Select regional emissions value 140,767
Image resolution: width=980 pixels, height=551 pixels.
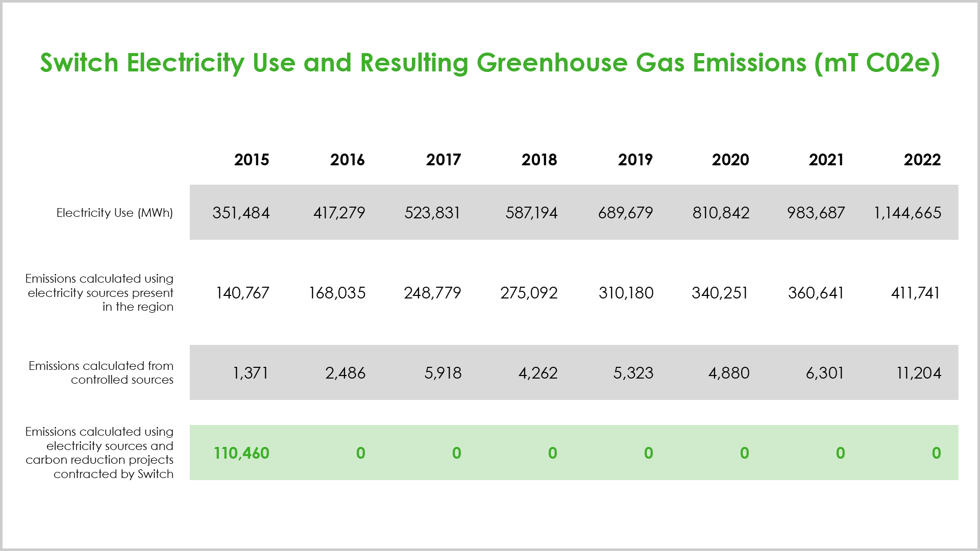point(242,293)
